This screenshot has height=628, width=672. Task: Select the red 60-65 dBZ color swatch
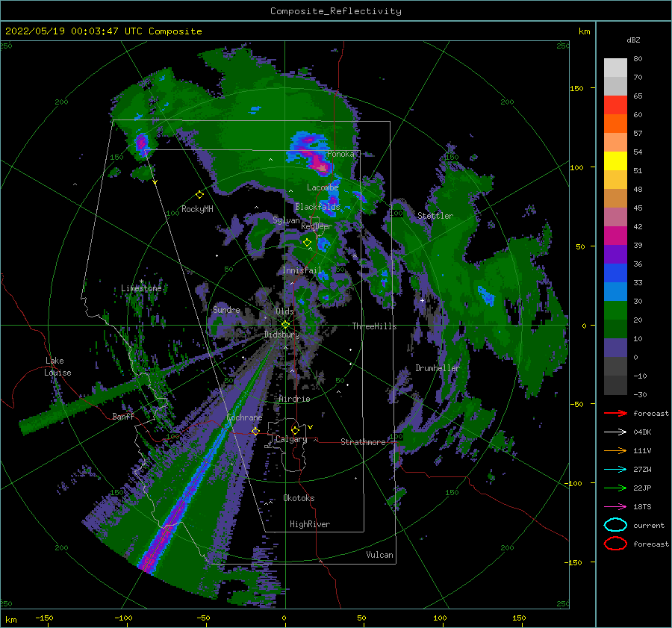pos(615,105)
